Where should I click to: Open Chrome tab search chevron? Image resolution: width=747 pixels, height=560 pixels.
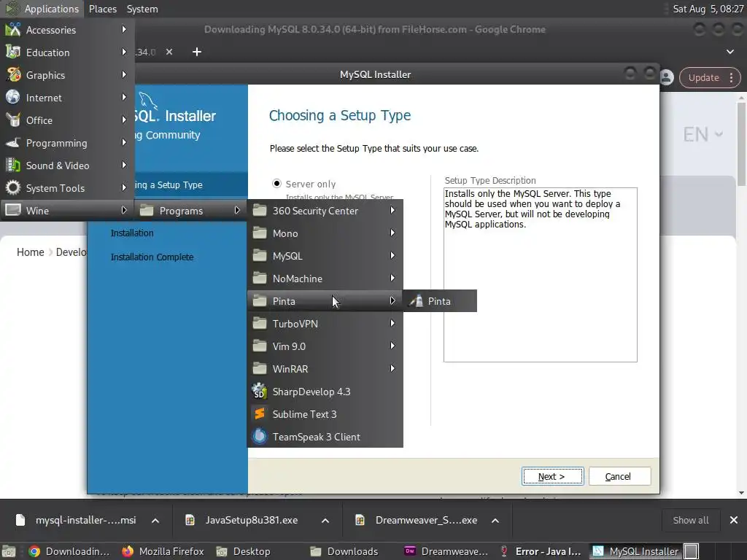coord(729,52)
